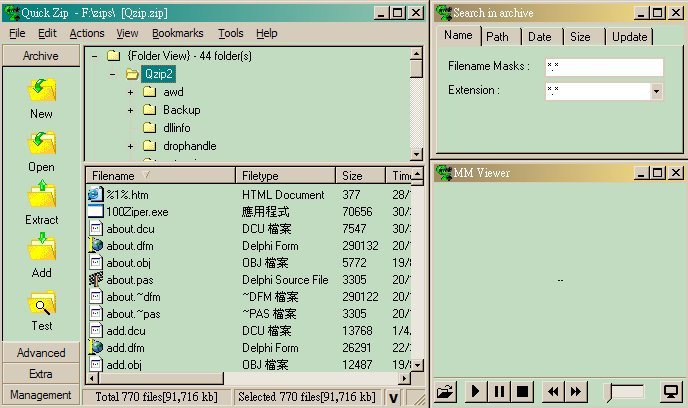This screenshot has width=688, height=408.
Task: Click the monitor fullscreen icon in MM Viewer
Action: pos(671,391)
